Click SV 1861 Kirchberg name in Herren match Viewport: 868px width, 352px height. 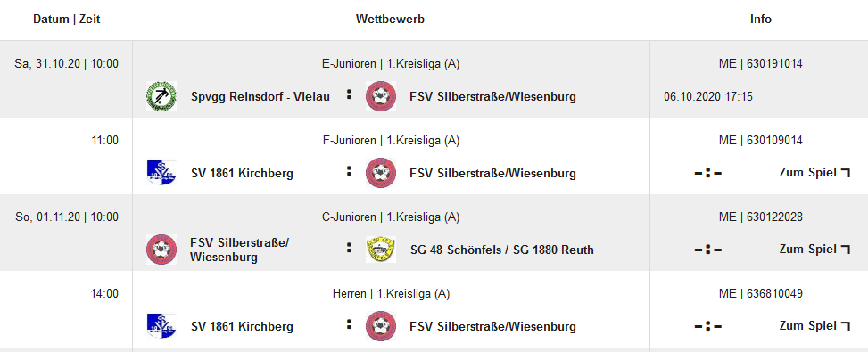point(242,326)
